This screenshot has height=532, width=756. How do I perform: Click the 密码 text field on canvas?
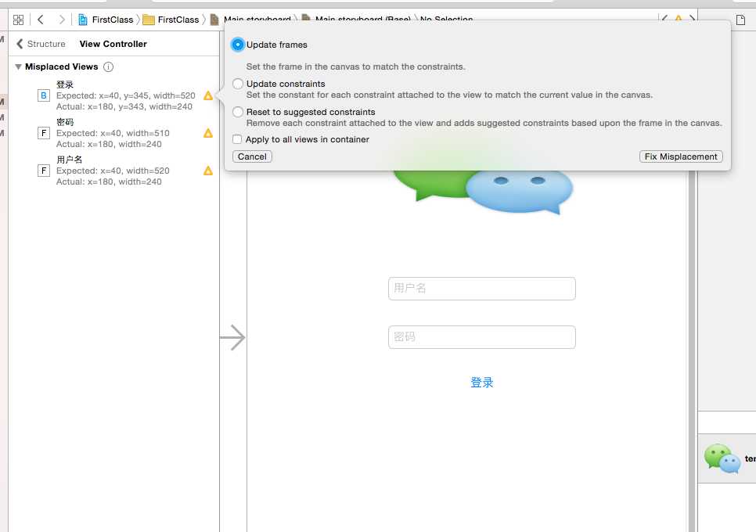click(481, 337)
